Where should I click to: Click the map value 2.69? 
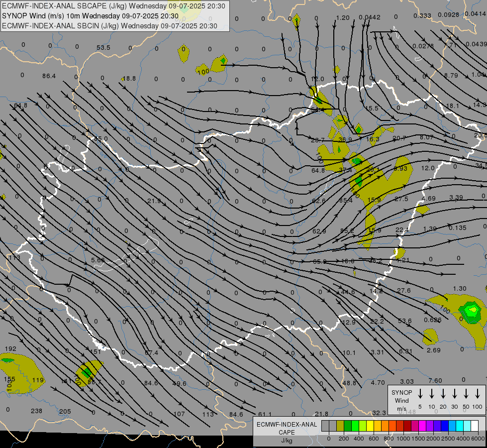(x=434, y=350)
